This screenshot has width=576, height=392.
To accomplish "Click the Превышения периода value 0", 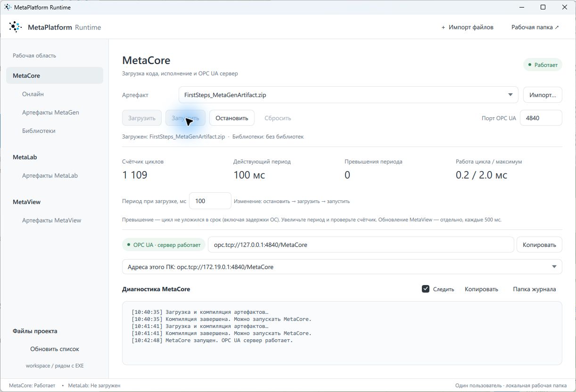I will pyautogui.click(x=347, y=175).
